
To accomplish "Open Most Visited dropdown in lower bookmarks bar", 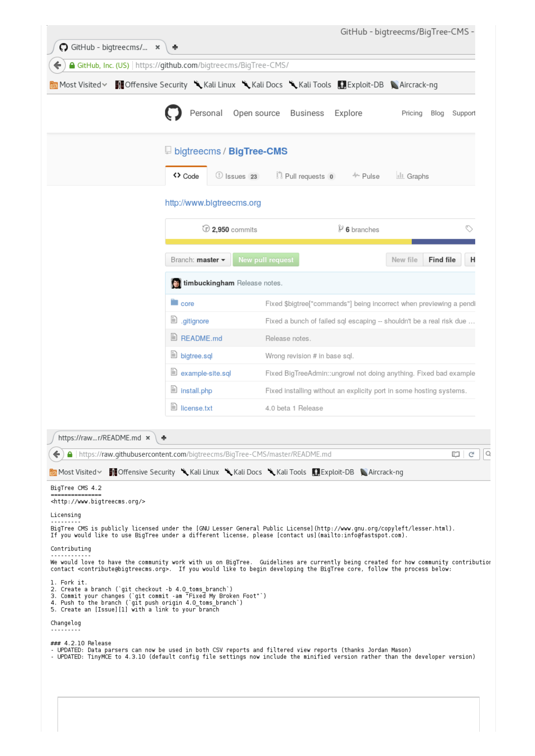I will coord(76,472).
